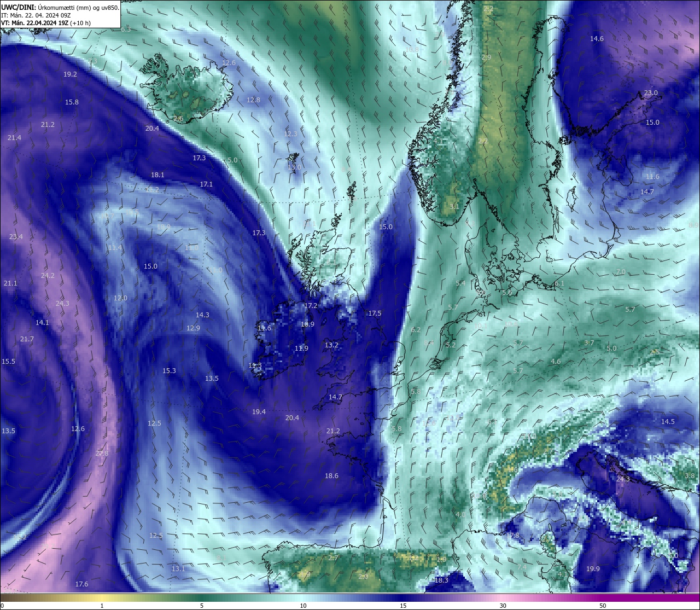
Task: Click the 11.9 value on the map
Action: 301,348
